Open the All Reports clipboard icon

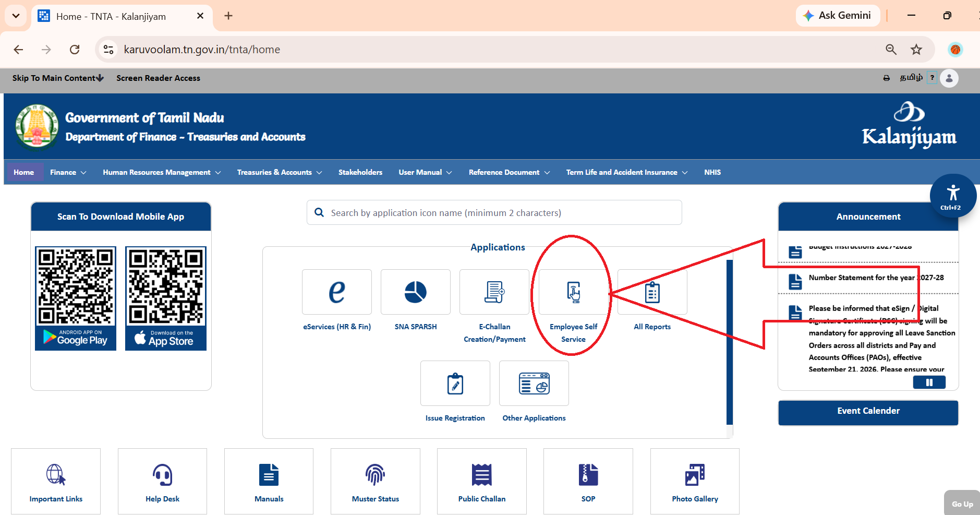coord(652,292)
